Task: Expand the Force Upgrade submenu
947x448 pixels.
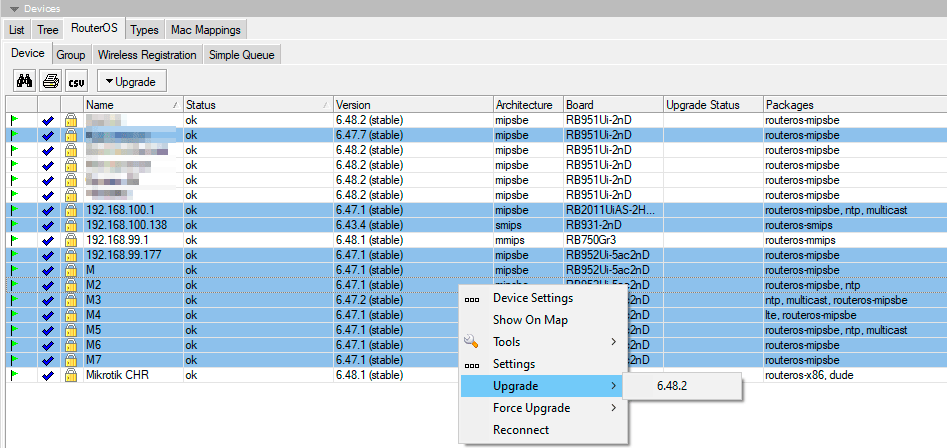Action: click(613, 408)
